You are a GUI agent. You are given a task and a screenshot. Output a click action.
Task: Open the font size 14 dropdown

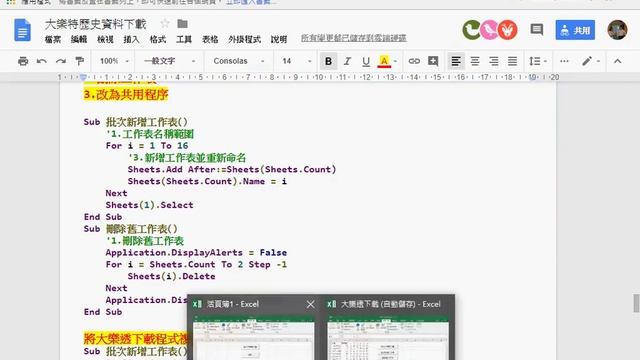[x=297, y=61]
